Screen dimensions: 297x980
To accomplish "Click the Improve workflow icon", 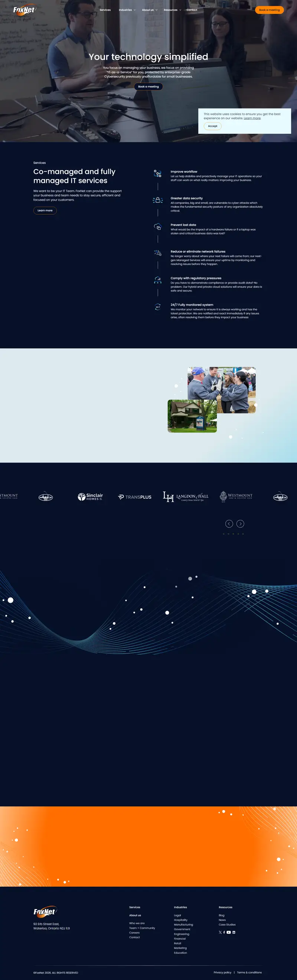I will point(157,174).
